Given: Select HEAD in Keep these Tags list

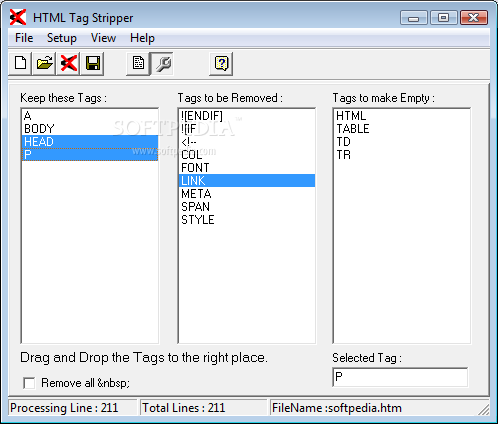Looking at the screenshot, I should [90, 142].
